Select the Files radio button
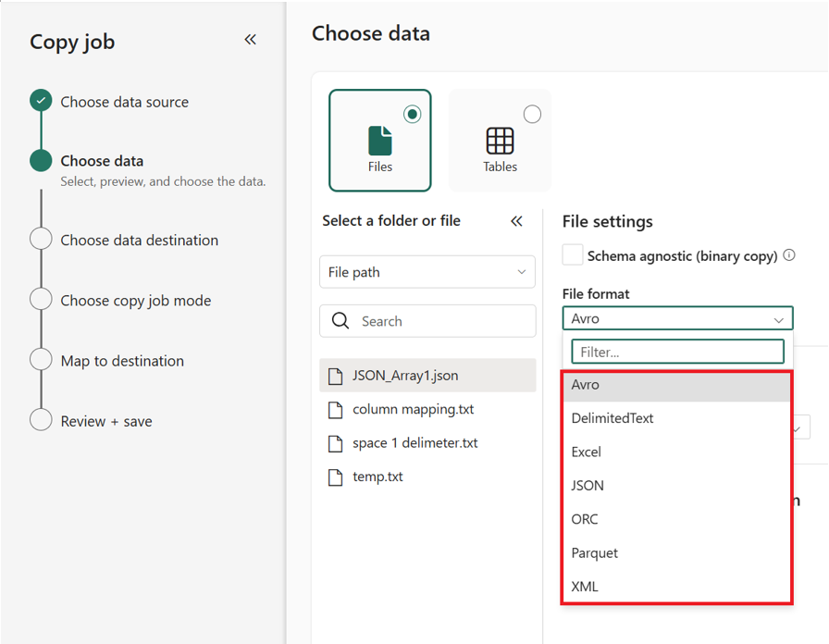The image size is (829, 644). pos(413,114)
